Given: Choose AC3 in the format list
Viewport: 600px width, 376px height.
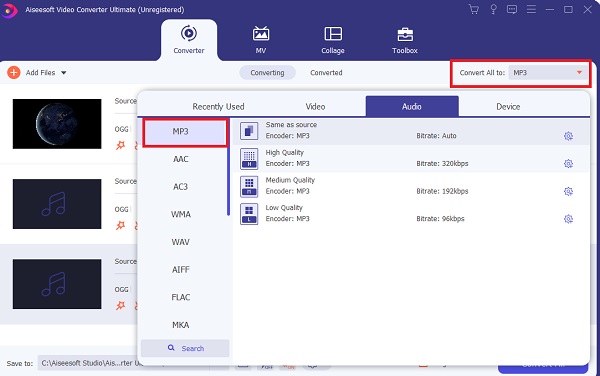Looking at the screenshot, I should click(181, 187).
